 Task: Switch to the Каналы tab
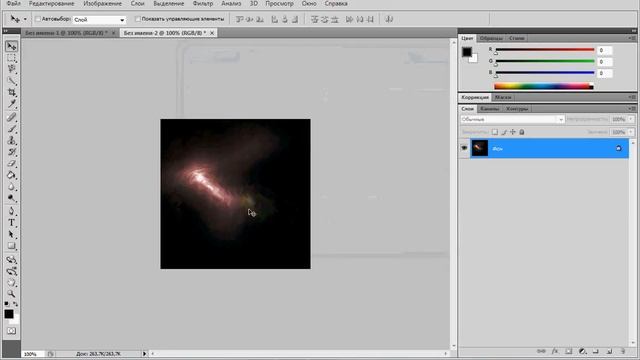[x=489, y=109]
